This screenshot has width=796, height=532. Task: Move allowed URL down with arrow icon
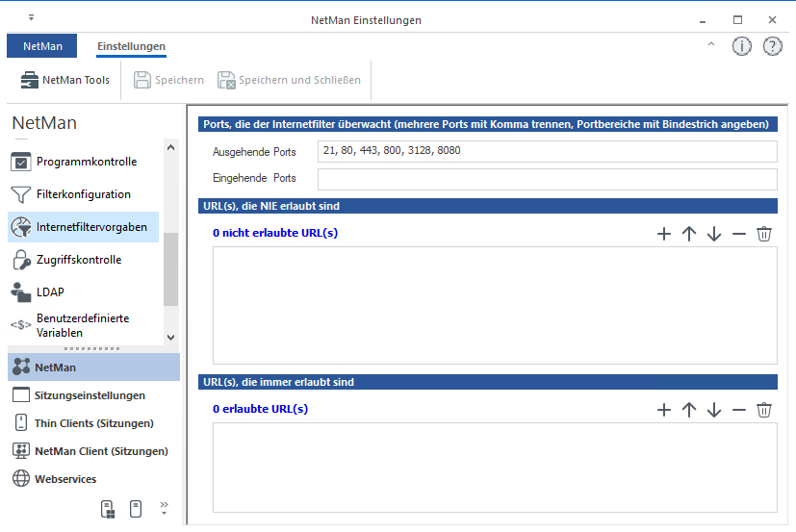pyautogui.click(x=713, y=410)
